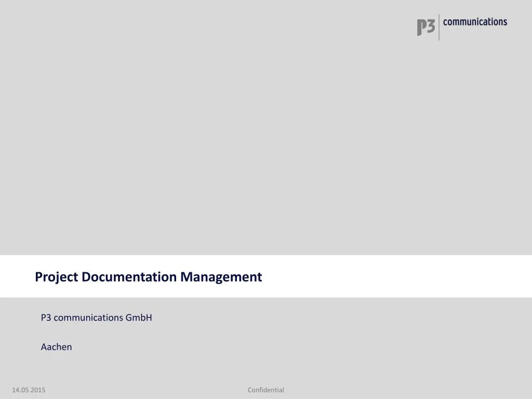Select the title Project Documentation Management
This screenshot has height=399, width=532.
pos(148,277)
